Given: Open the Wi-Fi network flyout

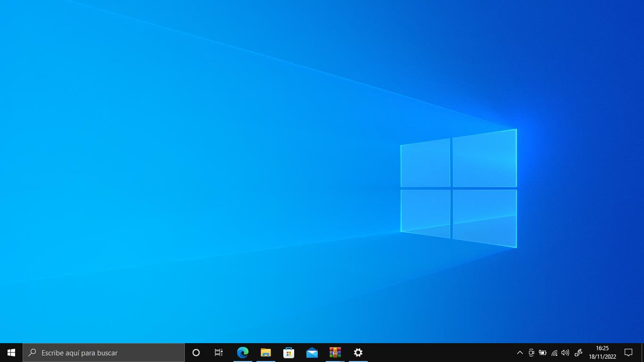Looking at the screenshot, I should coord(554,353).
